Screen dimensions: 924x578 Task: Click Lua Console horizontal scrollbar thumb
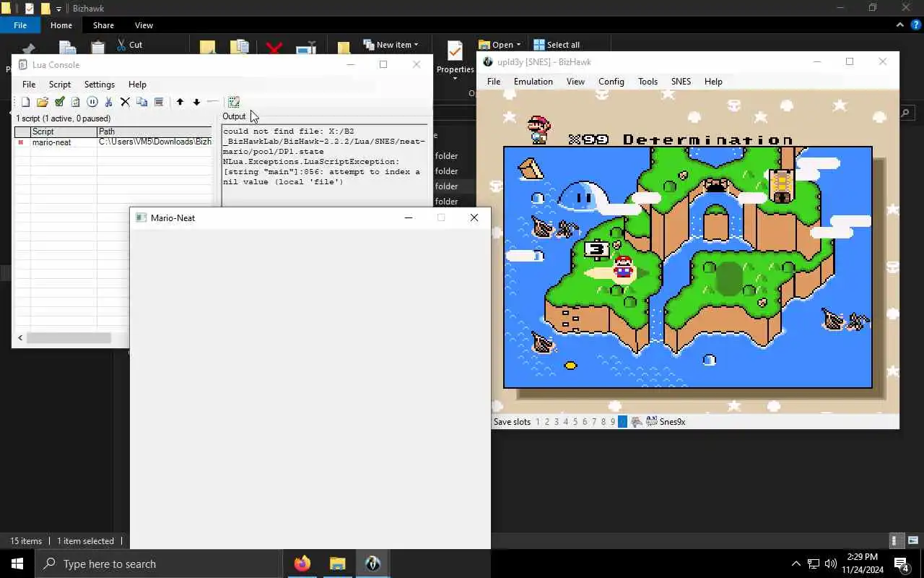pos(69,338)
